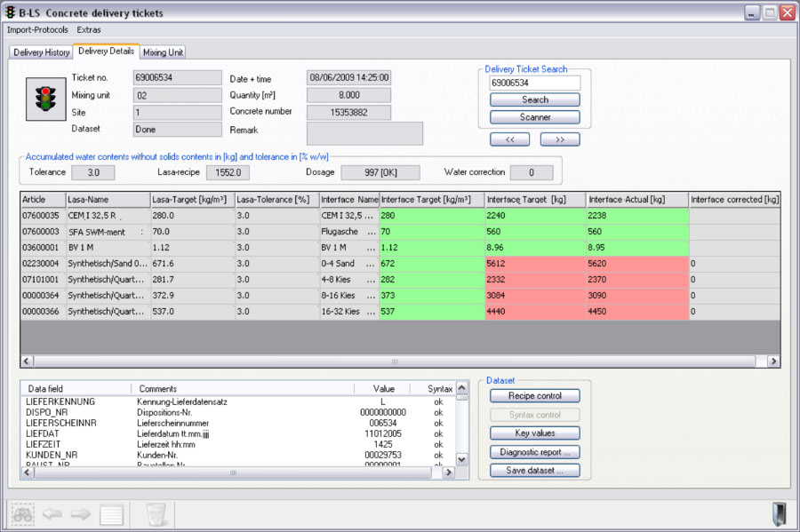Viewport: 800px width, 532px height.
Task: Click the Lasa-recipe field showing 1552.0
Action: click(228, 173)
